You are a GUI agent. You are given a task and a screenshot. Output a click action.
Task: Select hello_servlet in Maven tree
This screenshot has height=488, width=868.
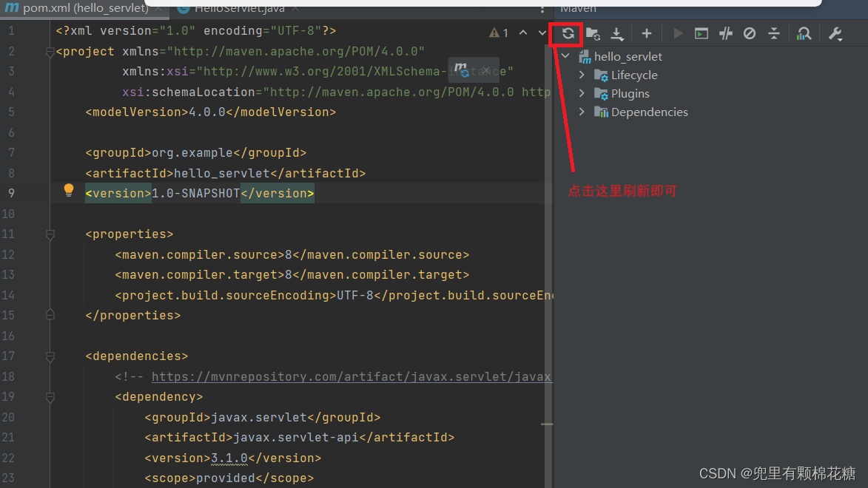click(x=628, y=56)
